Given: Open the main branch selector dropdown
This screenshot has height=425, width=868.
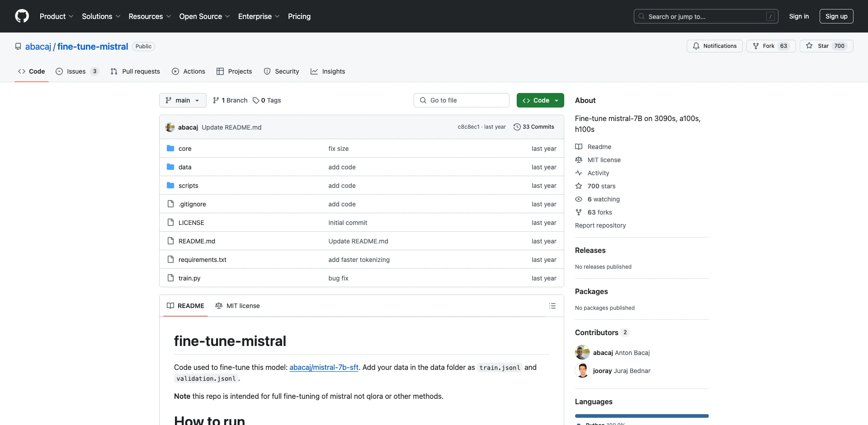Looking at the screenshot, I should pyautogui.click(x=183, y=100).
